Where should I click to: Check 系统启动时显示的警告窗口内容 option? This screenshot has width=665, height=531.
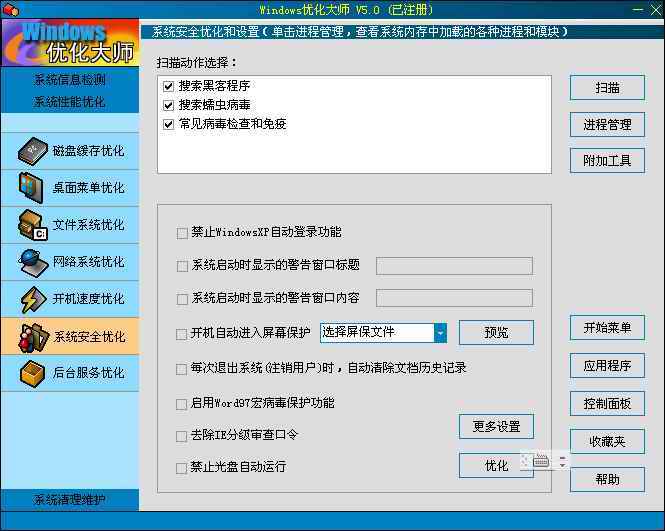coord(182,299)
